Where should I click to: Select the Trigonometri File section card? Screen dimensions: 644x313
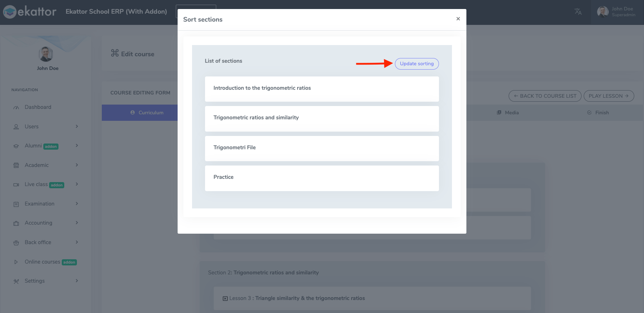tap(322, 148)
